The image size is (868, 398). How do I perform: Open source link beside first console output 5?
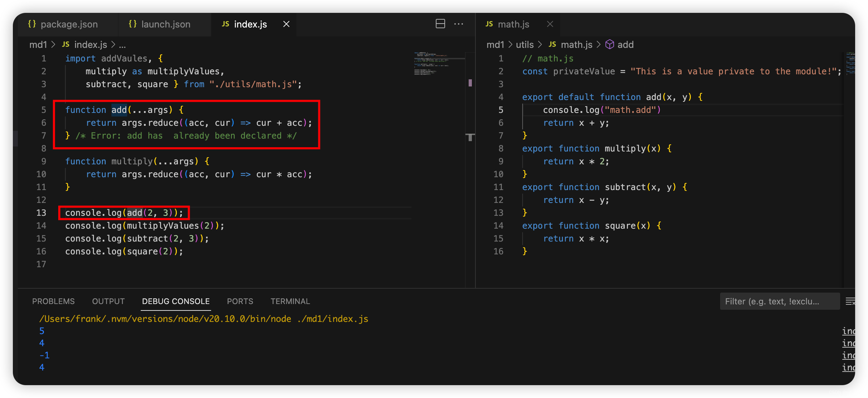(848, 331)
